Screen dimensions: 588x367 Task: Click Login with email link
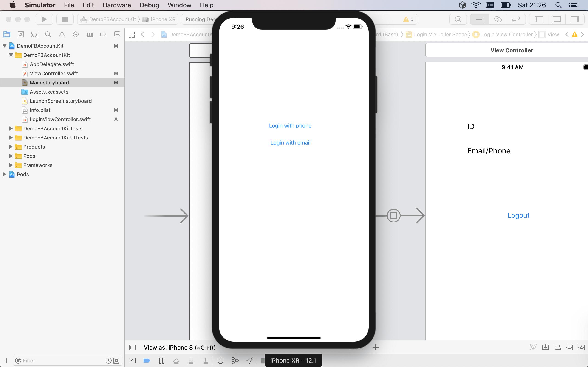click(x=290, y=142)
